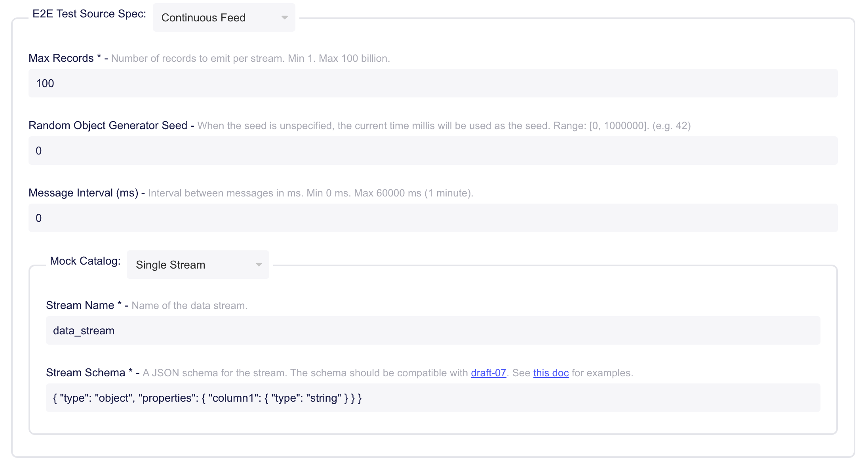Open the E2E Test Source Spec dropdown
This screenshot has width=868, height=469.
224,17
